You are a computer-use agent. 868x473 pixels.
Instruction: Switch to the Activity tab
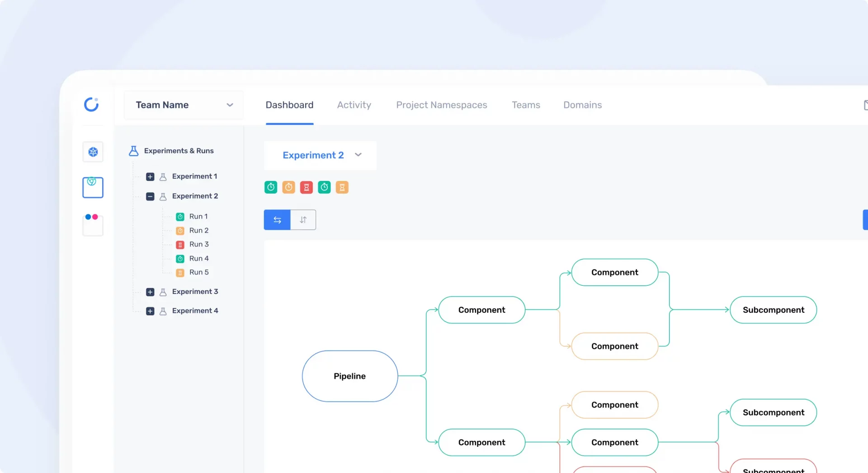(354, 105)
